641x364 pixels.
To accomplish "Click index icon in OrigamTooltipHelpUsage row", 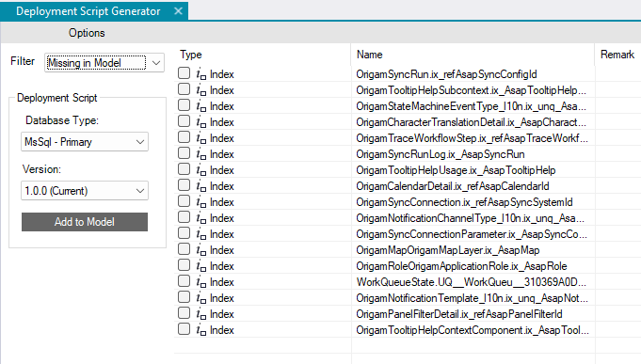I will 200,170.
